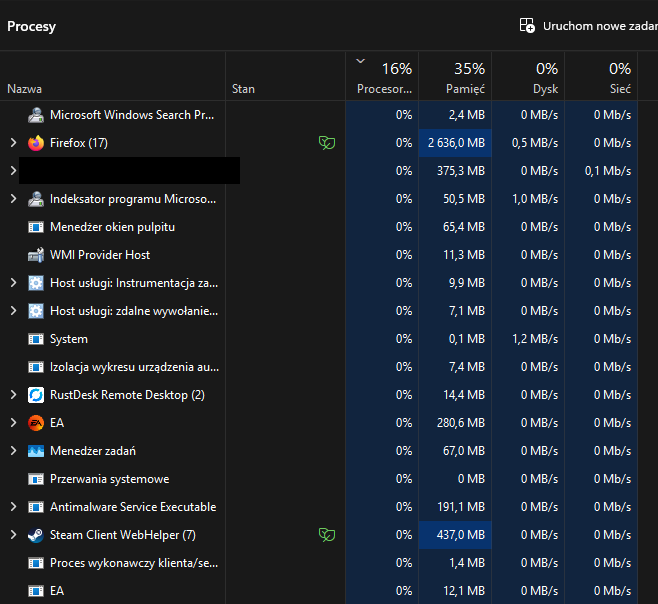Click the Antimalware Service Executable icon

point(36,507)
